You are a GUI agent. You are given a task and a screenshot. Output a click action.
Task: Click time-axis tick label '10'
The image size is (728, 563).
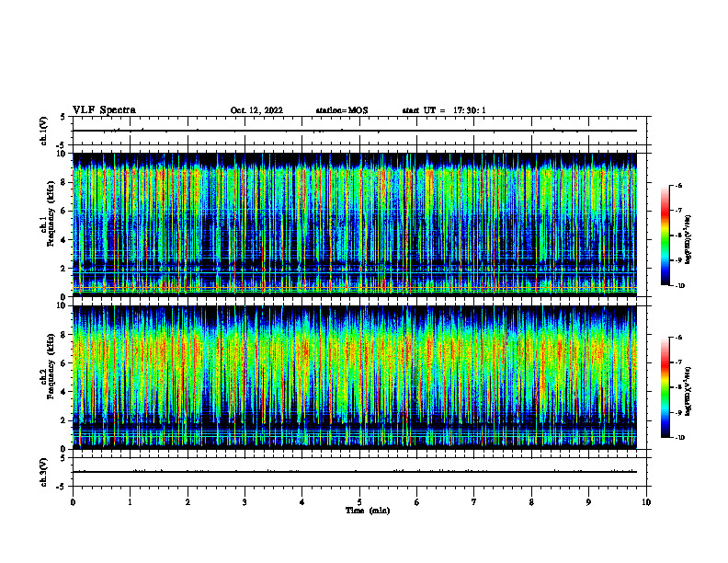pyautogui.click(x=646, y=502)
